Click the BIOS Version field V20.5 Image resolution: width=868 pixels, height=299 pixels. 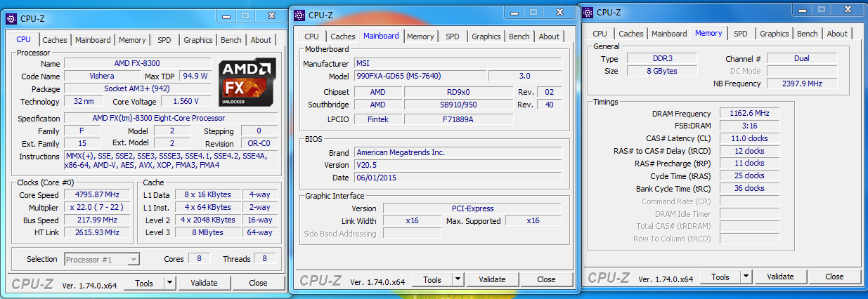point(457,165)
